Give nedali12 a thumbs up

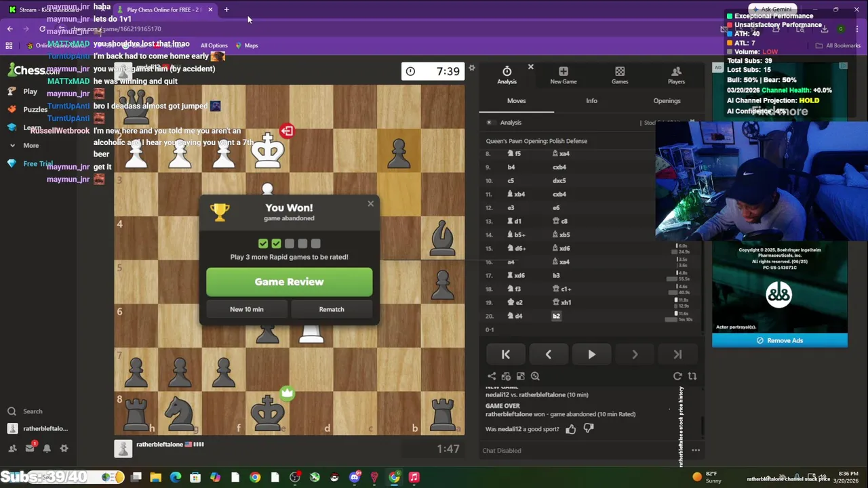(x=570, y=428)
